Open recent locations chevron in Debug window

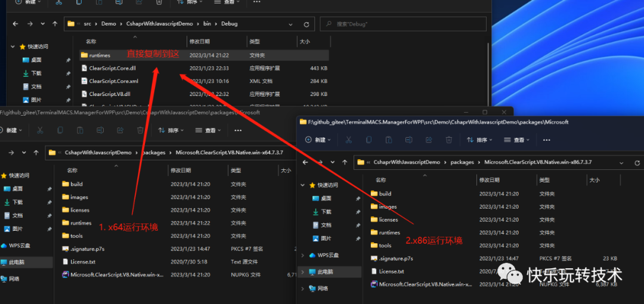42,24
